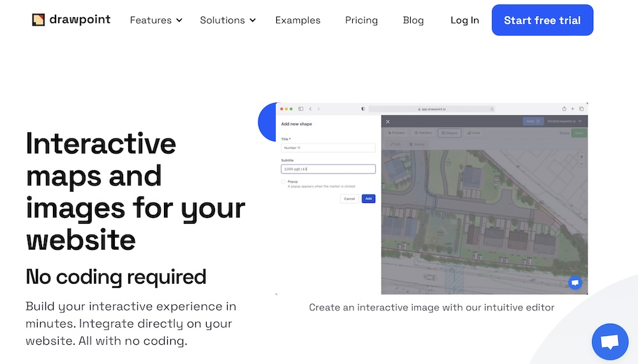Click the Edit button in editor toolbar
This screenshot has width=638, height=364.
(x=396, y=144)
